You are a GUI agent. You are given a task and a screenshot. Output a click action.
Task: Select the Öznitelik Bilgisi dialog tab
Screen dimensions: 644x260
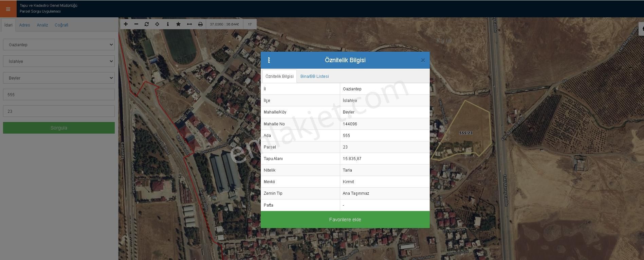[279, 76]
